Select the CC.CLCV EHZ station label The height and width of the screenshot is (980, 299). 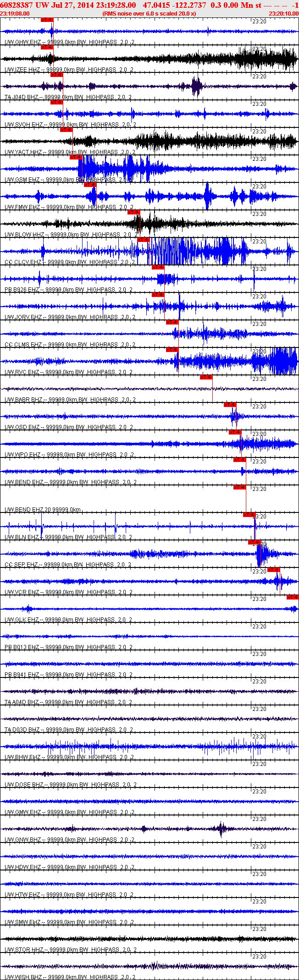(x=70, y=262)
